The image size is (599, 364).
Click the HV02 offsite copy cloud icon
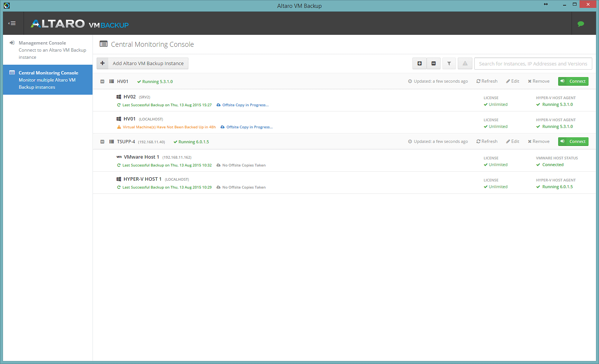(218, 105)
